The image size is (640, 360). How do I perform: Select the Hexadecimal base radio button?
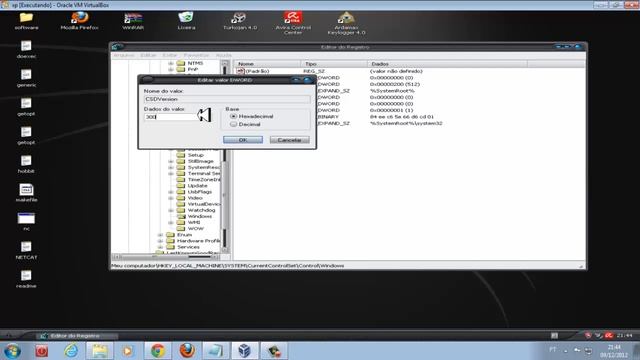pyautogui.click(x=233, y=116)
